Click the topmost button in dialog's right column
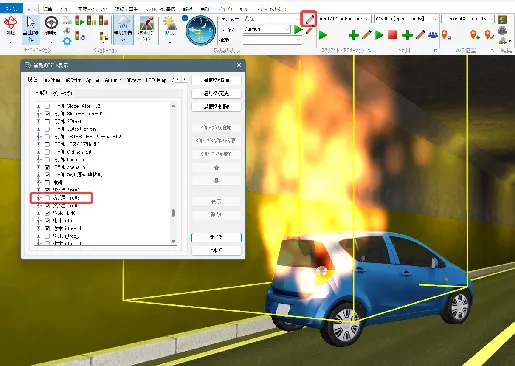515x366 pixels. 216,80
